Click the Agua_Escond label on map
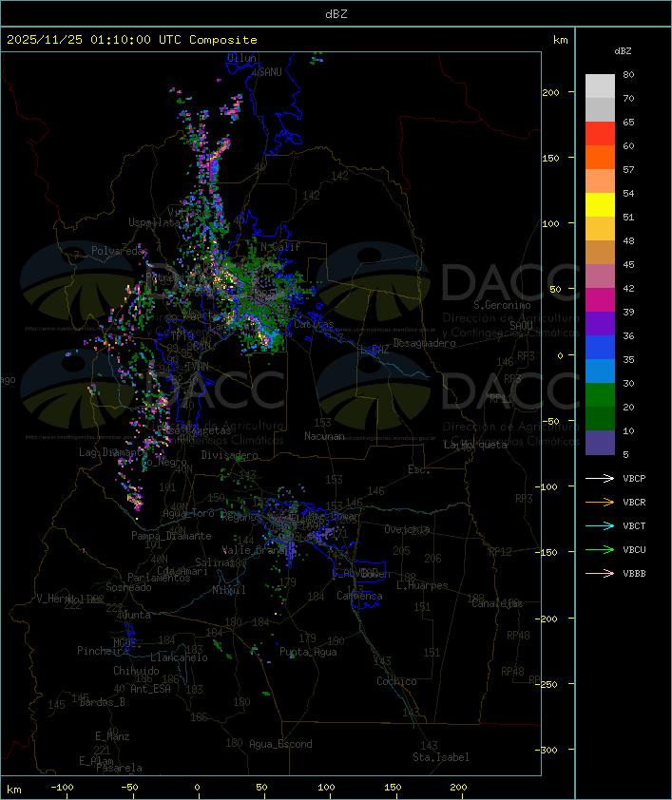The width and height of the screenshot is (672, 800). (280, 744)
